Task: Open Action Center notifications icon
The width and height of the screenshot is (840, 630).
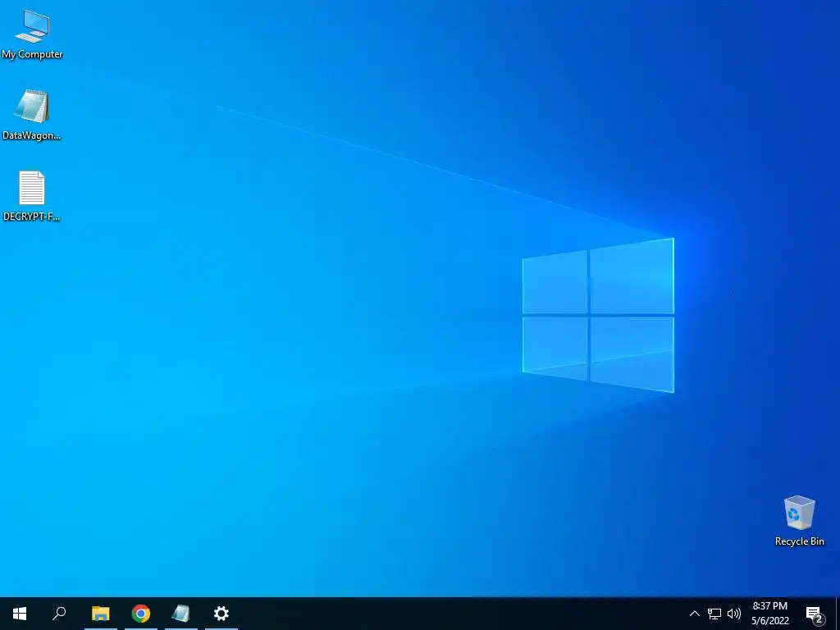Action: point(815,614)
